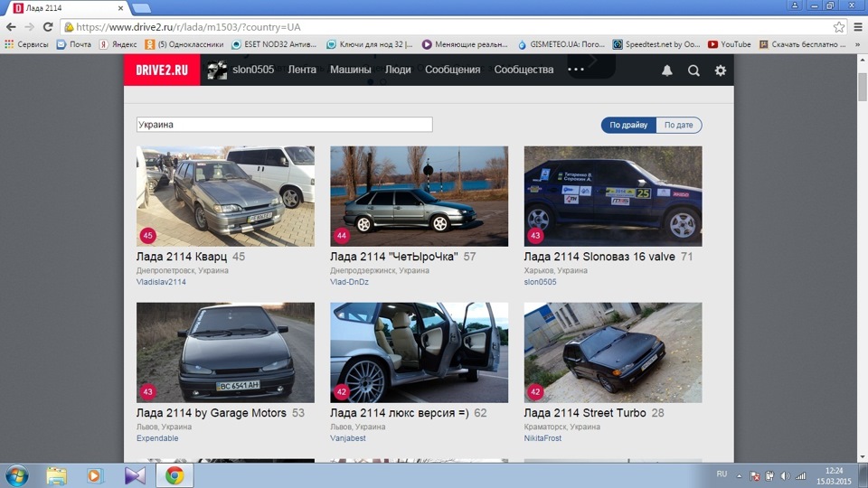Open the Лада 2114 Street Turbo title
This screenshot has height=488, width=868.
(x=585, y=413)
